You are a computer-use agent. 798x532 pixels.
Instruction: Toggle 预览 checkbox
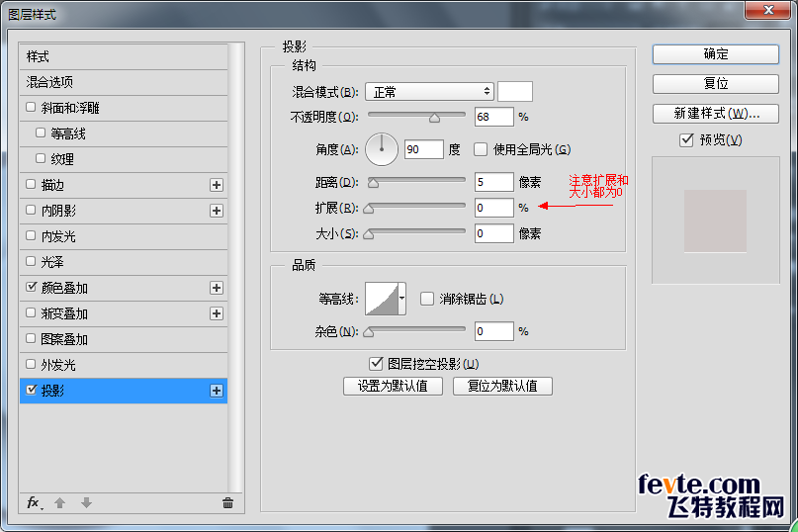tap(686, 139)
